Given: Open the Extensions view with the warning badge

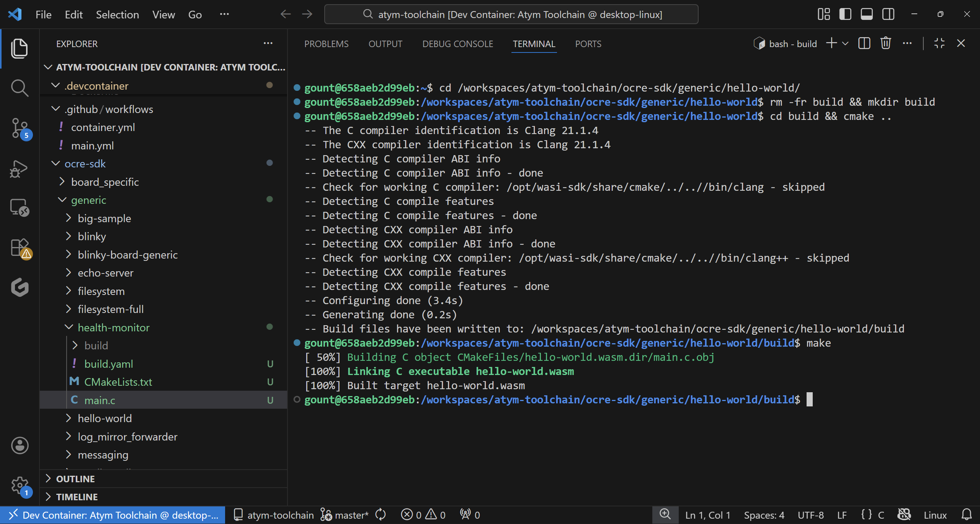Looking at the screenshot, I should [x=19, y=247].
